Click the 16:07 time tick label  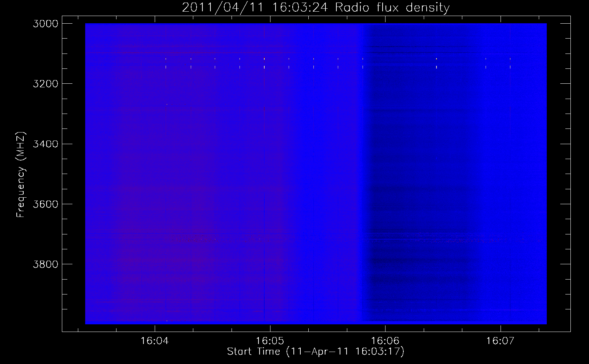501,341
